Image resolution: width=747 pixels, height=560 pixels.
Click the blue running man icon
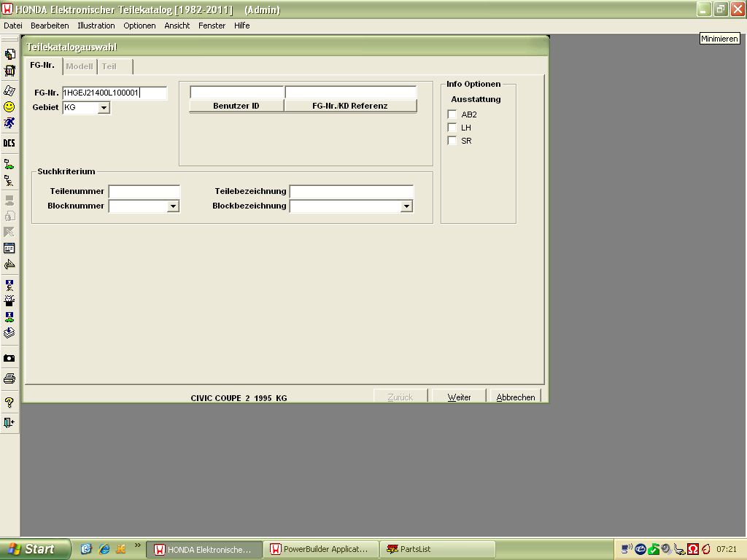coord(9,122)
